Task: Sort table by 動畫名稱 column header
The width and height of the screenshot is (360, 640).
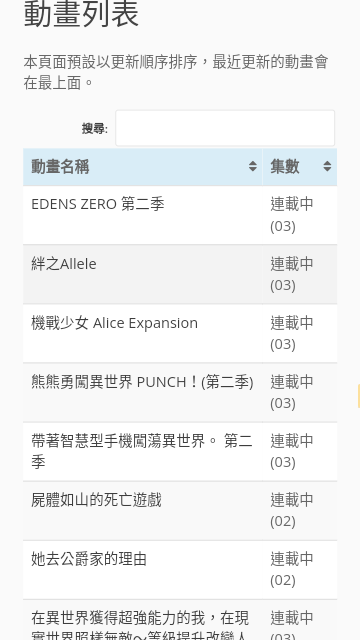Action: coord(143,167)
